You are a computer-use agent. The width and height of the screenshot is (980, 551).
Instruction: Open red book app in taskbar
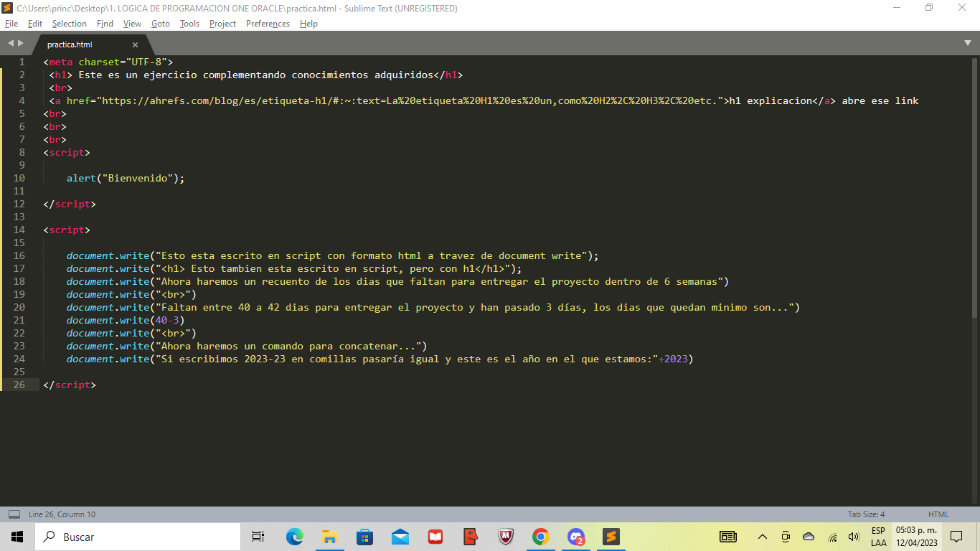(x=435, y=537)
